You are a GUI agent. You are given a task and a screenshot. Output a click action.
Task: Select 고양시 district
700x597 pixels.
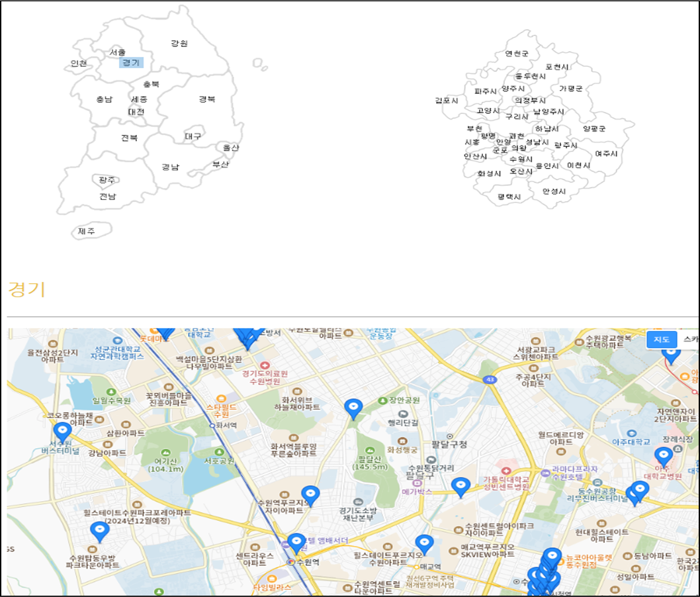(488, 111)
